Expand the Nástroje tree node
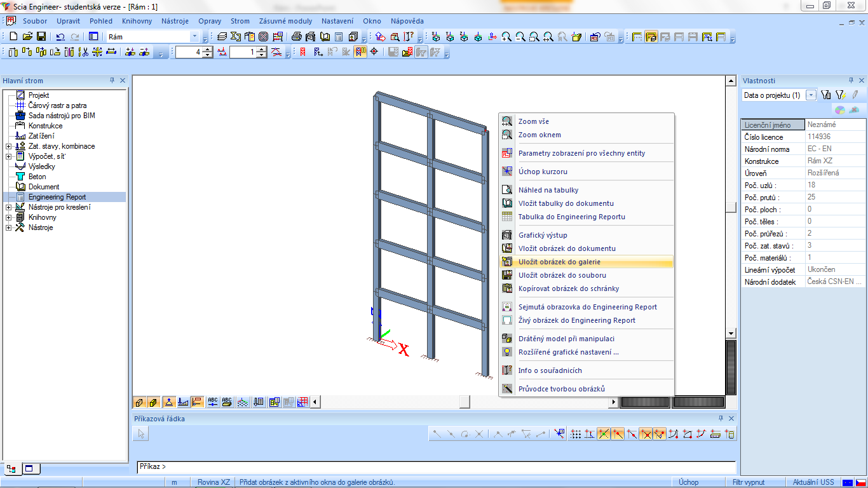The height and width of the screenshot is (488, 868). [8, 227]
